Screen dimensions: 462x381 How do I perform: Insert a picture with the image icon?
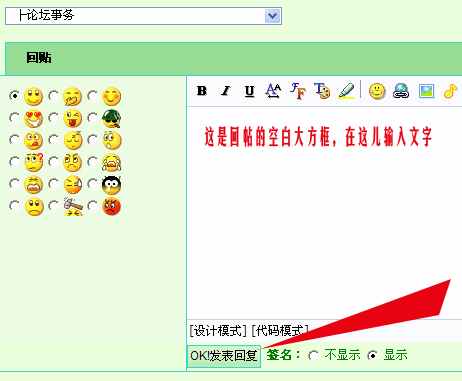426,91
